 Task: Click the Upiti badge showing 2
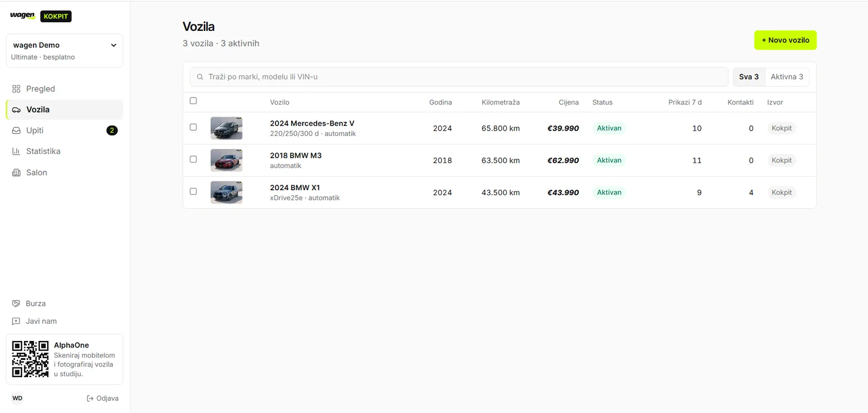coord(112,131)
